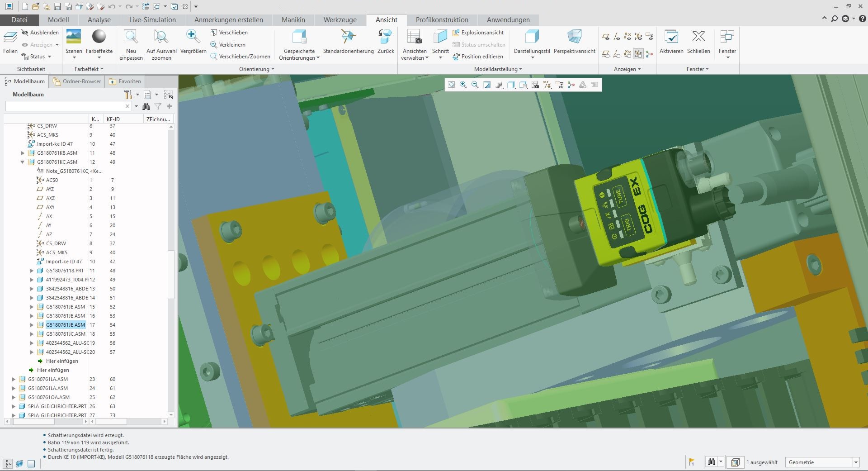Toggle plane display eye icon
This screenshot has width=868, height=471.
click(606, 37)
